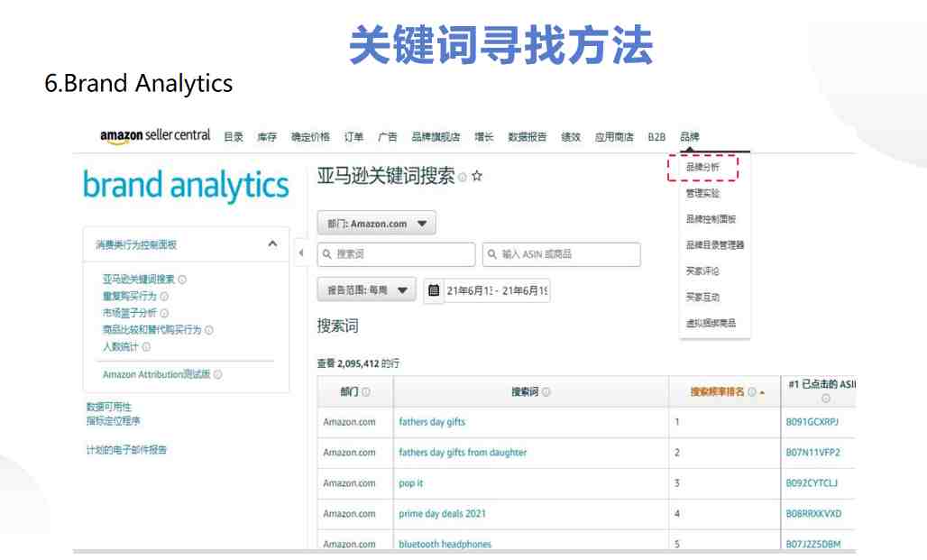Open the 订单 menu
Screen dimensions: 927x560
[353, 136]
